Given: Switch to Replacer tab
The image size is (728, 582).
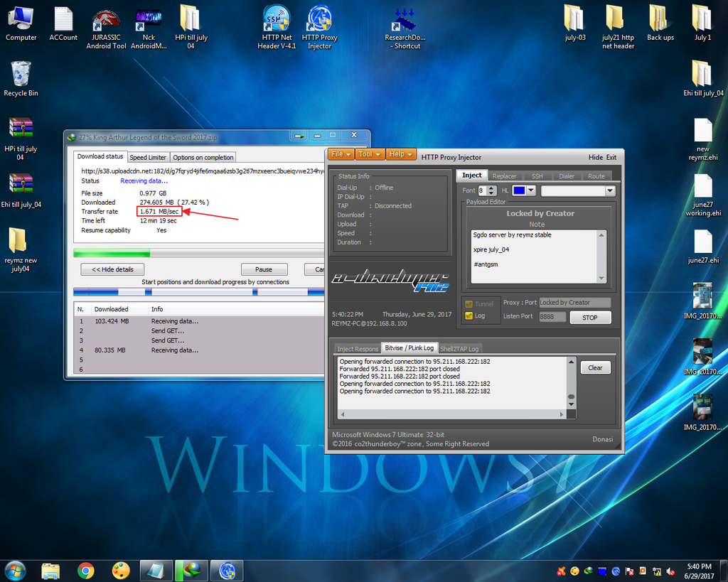Looking at the screenshot, I should [504, 176].
